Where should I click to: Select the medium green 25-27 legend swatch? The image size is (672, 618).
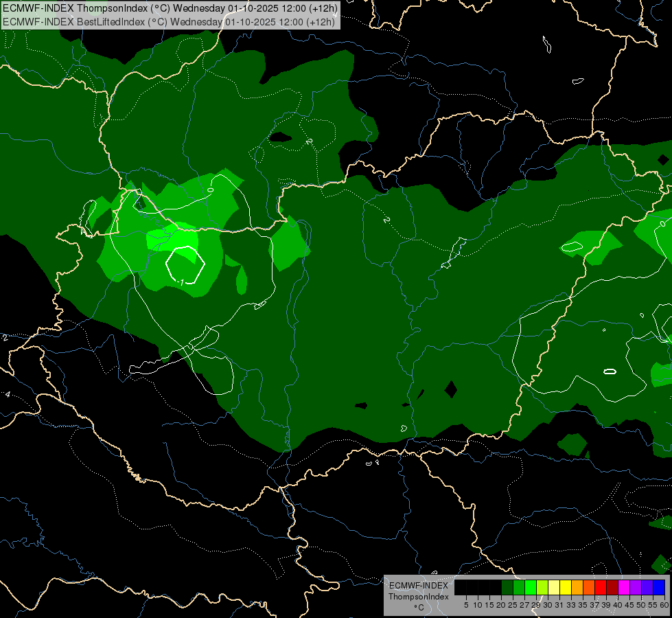[x=519, y=587]
